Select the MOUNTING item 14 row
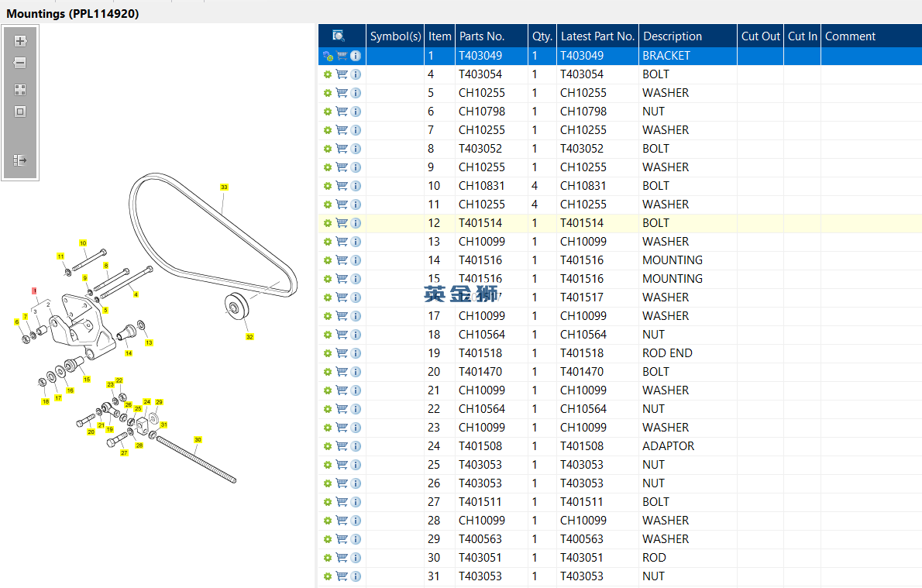The height and width of the screenshot is (588, 922). [x=620, y=260]
